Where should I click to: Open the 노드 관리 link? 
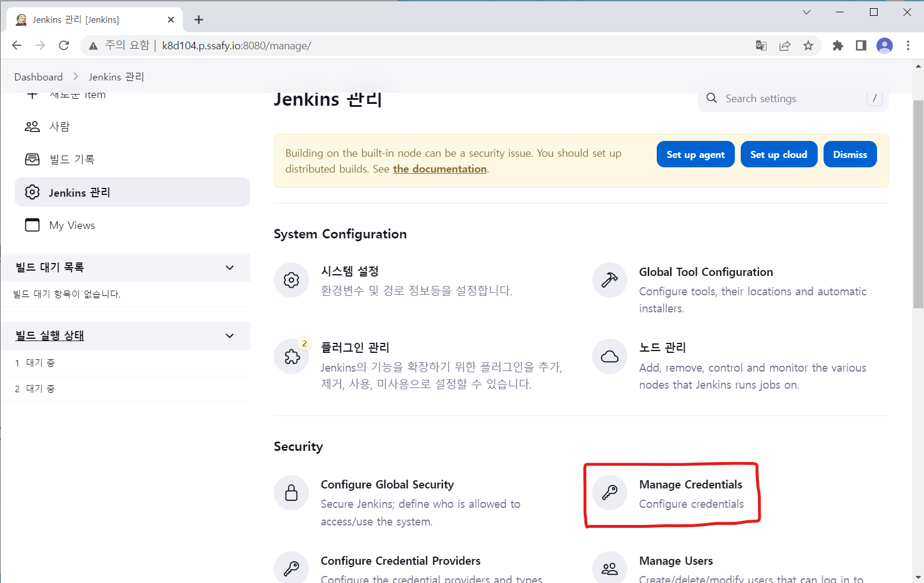(663, 348)
